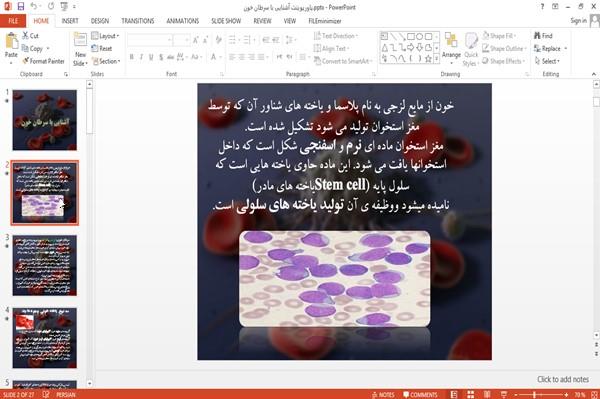Reset the slide layout
Viewport: 600px width, 399px height.
(102, 49)
